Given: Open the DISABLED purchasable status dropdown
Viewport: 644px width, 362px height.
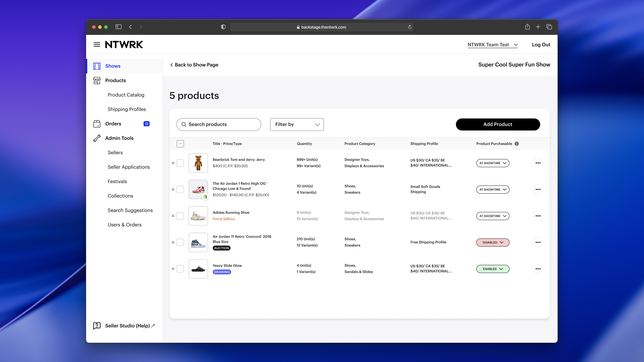Looking at the screenshot, I should pos(492,242).
